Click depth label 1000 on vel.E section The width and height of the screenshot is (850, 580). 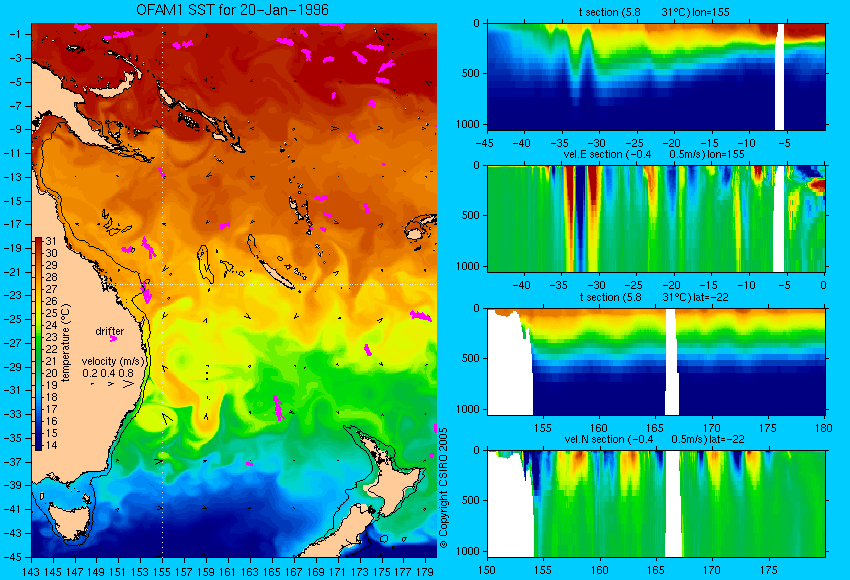point(468,266)
